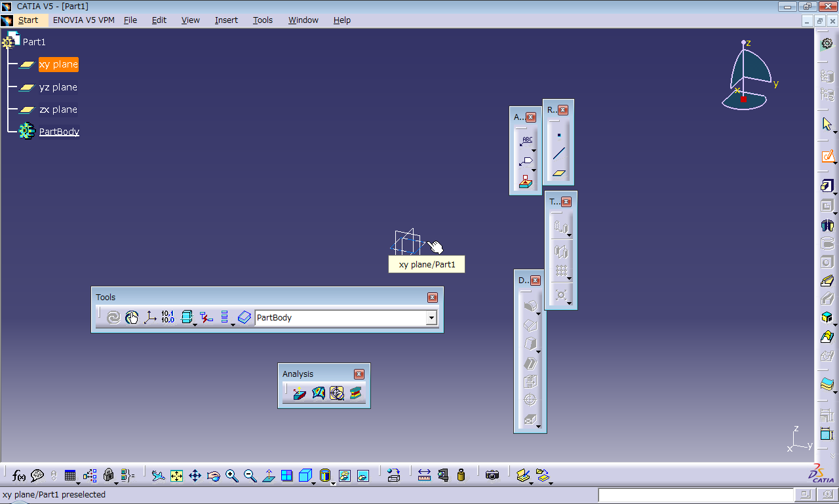Click the Formula f(x) icon

(x=18, y=476)
